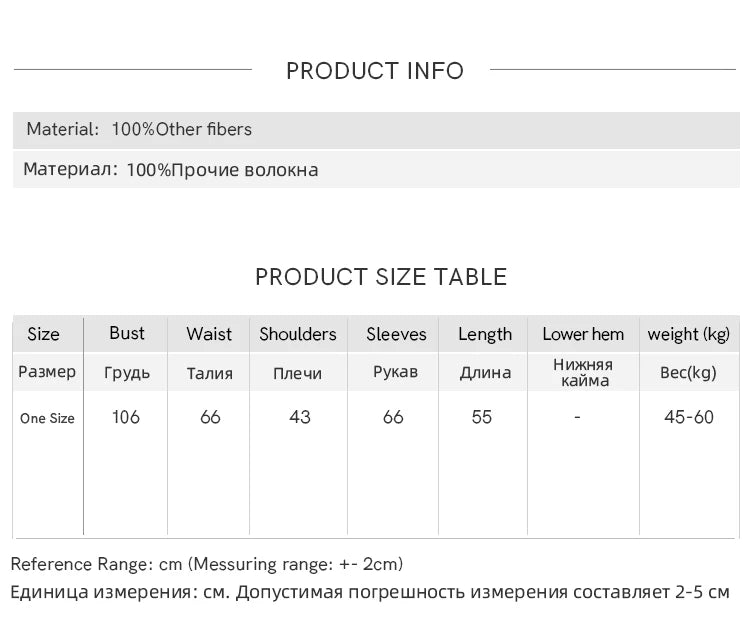Screen dimensions: 750x629
Task: Click the Lower hem column header
Action: point(583,334)
